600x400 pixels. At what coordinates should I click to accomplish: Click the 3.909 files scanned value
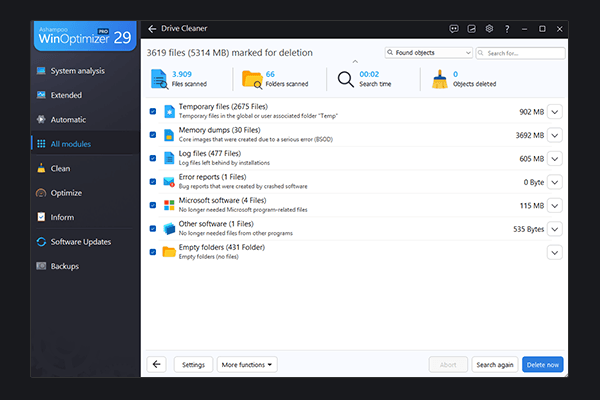(x=182, y=74)
